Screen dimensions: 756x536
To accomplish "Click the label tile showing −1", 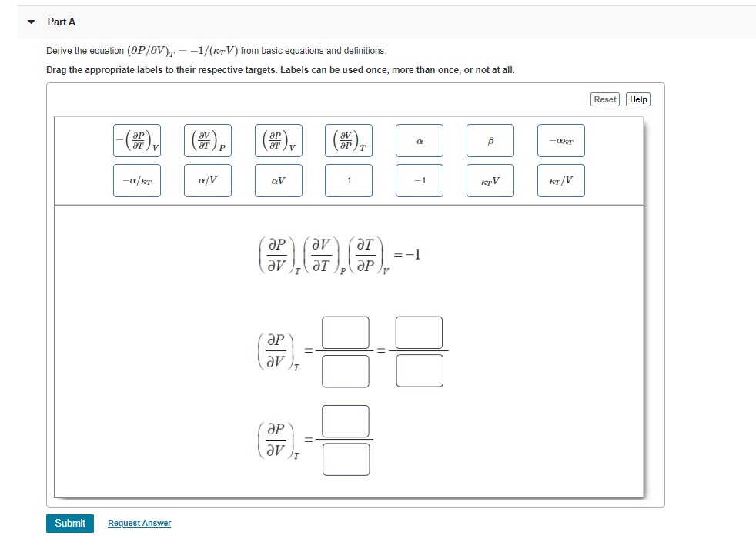I will click(420, 180).
